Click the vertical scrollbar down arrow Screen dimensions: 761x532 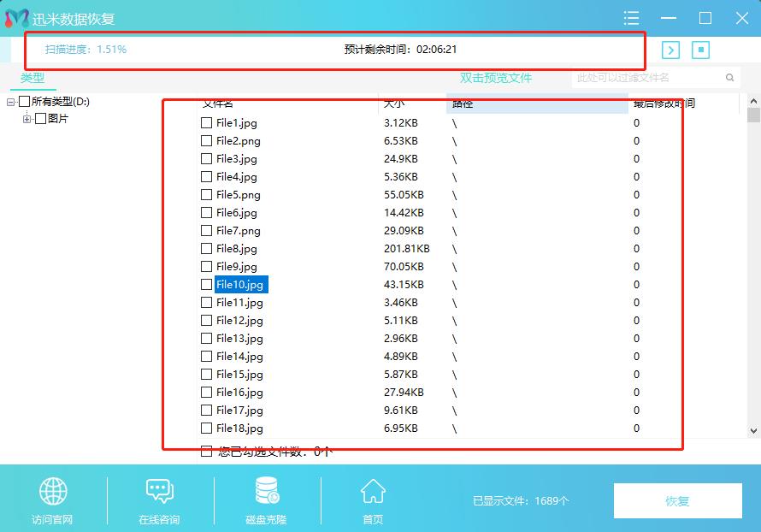[x=753, y=431]
